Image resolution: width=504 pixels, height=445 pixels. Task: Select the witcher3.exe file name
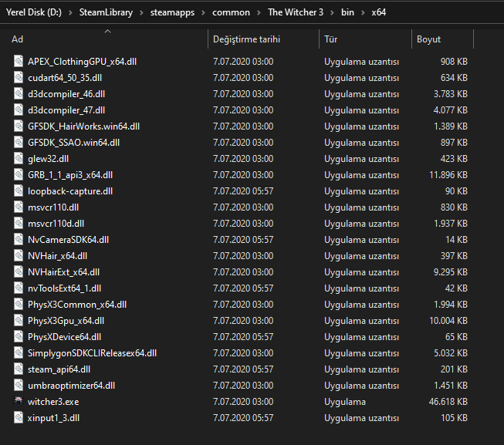(53, 402)
